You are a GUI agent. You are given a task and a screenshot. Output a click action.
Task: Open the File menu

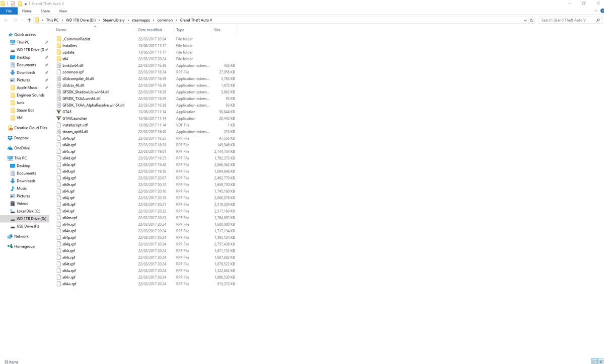coord(9,11)
